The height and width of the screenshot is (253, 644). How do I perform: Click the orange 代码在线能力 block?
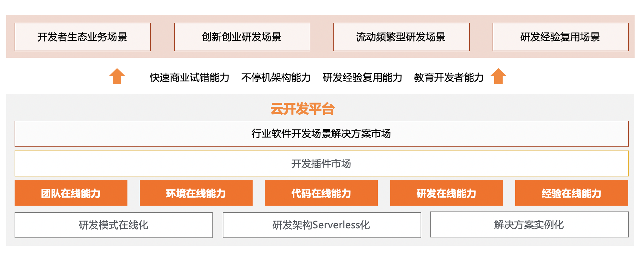pyautogui.click(x=321, y=193)
